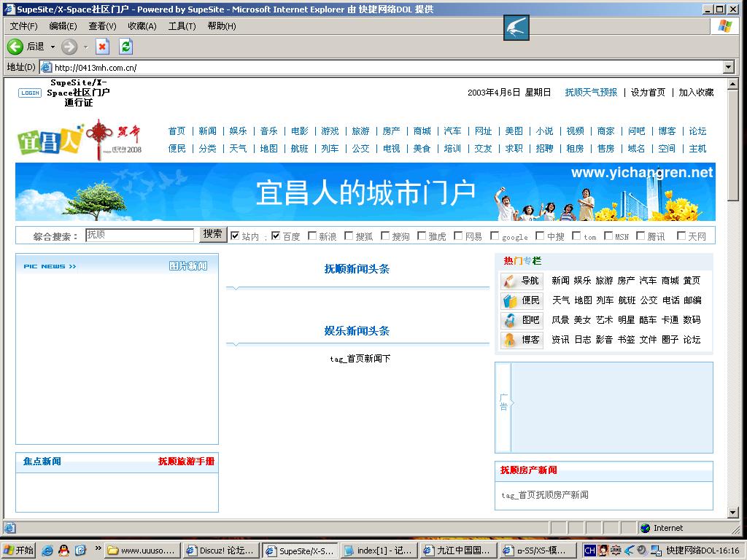The image size is (747, 560).
Task: Click the Windows flag logo at top right
Action: pyautogui.click(x=724, y=26)
